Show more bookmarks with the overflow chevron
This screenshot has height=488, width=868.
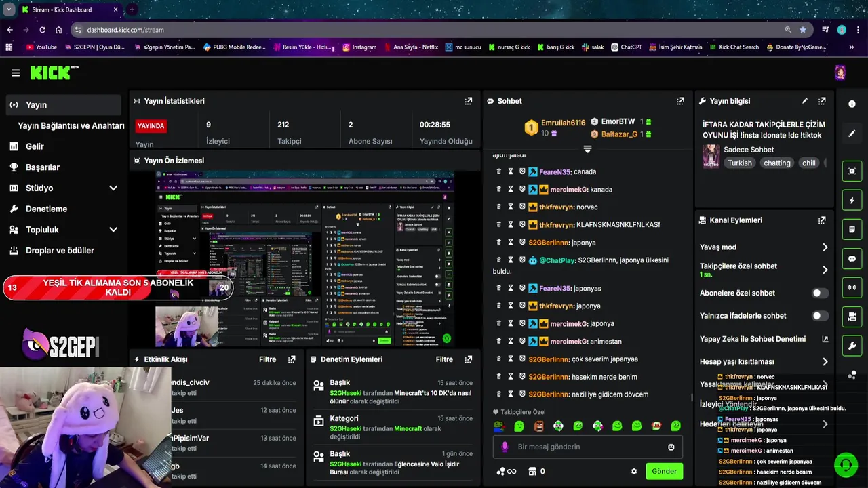851,47
